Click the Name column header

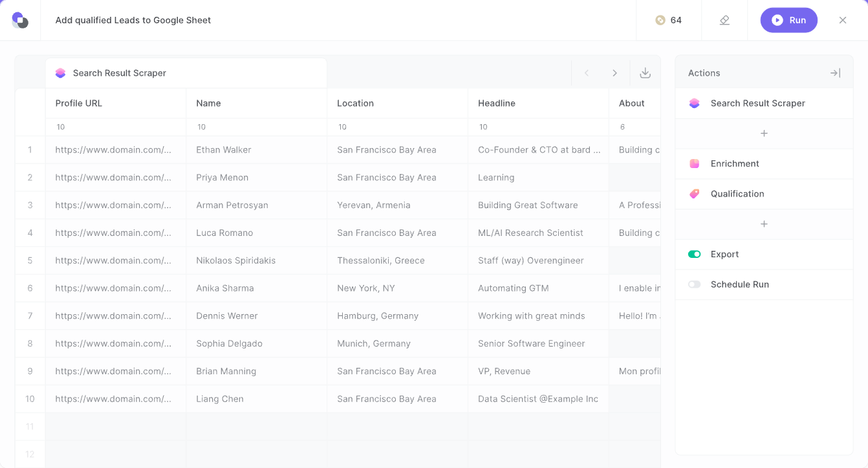(257, 103)
